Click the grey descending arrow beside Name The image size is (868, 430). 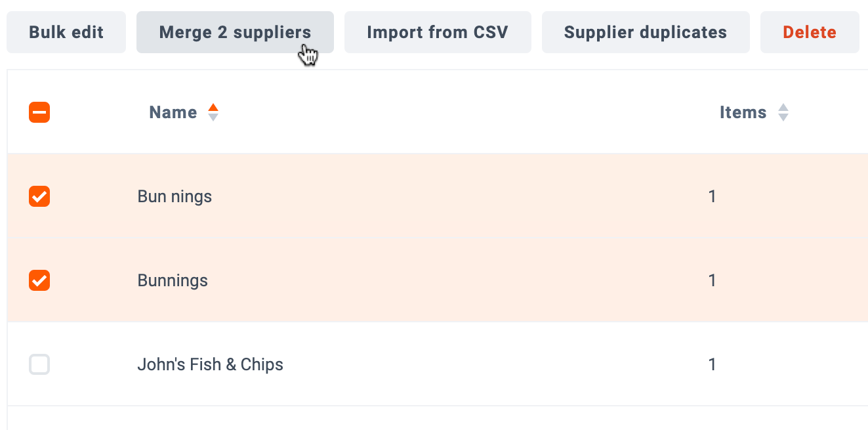coord(213,118)
